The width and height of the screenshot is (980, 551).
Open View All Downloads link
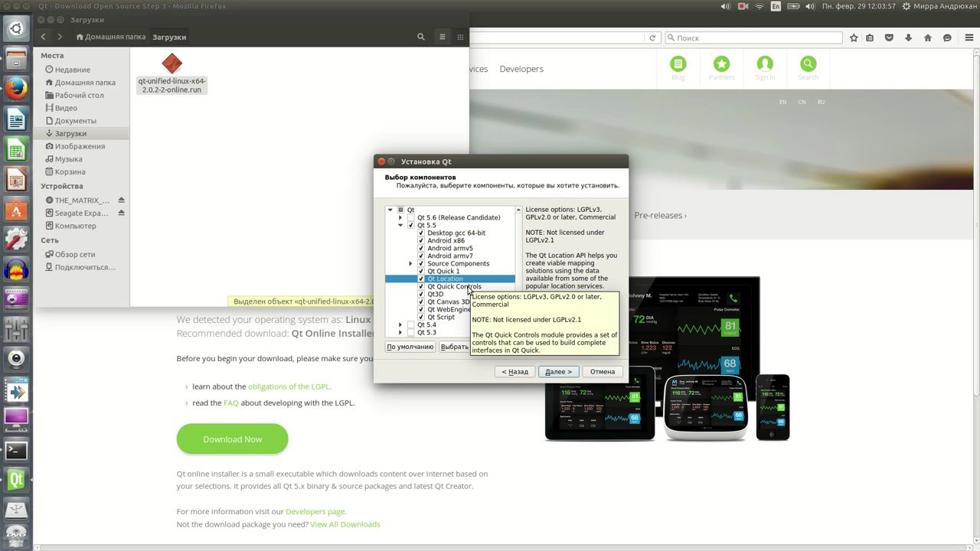pyautogui.click(x=345, y=524)
